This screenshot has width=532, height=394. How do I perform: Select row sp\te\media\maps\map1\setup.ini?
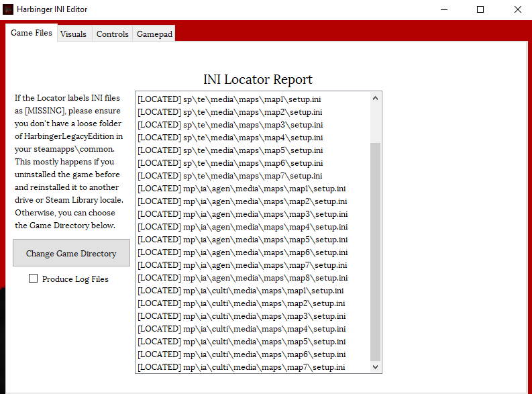(x=253, y=99)
